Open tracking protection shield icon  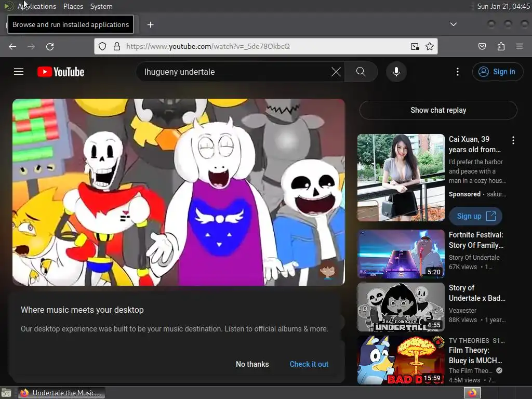(x=102, y=46)
